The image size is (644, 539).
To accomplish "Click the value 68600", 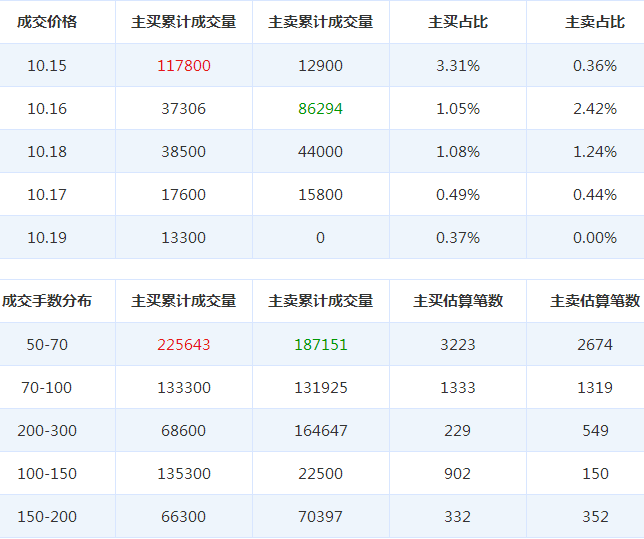I will [184, 431].
